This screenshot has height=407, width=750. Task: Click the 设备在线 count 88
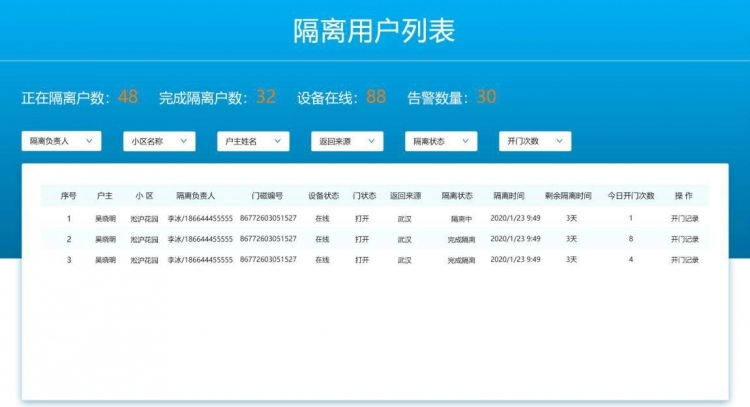[x=376, y=97]
